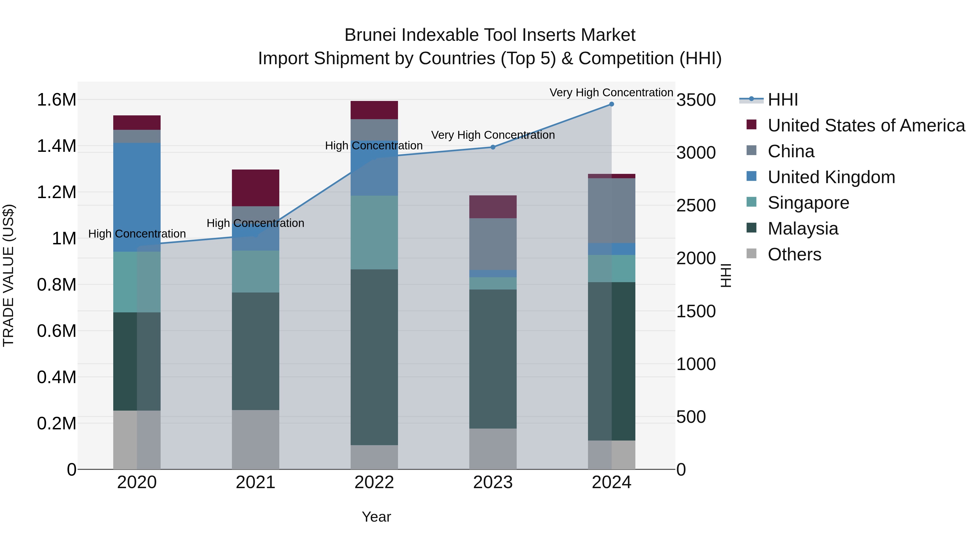Click the 2020 Singapore bar segment
The height and width of the screenshot is (551, 980).
[137, 282]
